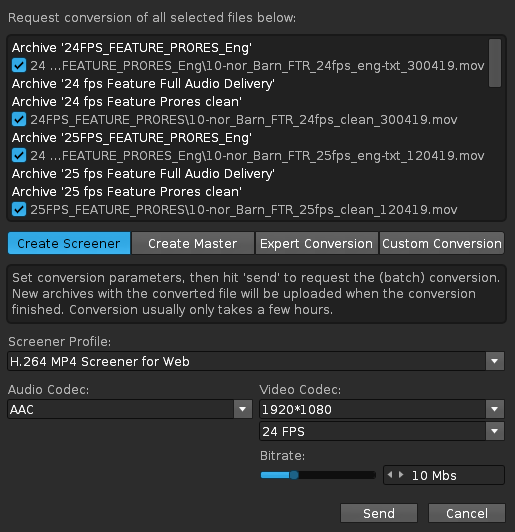Send the conversion request

pos(379,513)
